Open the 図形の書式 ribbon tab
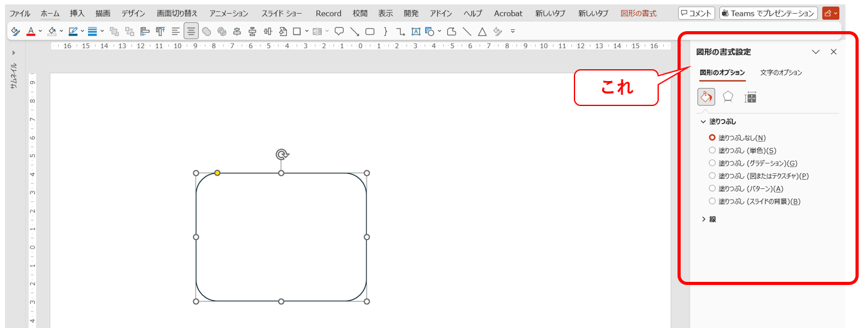 639,13
